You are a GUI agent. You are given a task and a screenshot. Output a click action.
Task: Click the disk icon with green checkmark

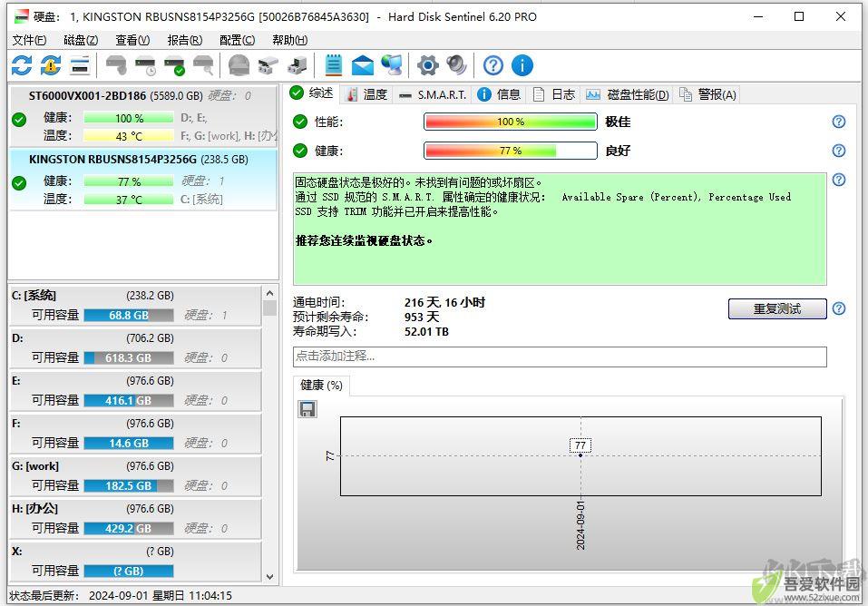[x=175, y=65]
